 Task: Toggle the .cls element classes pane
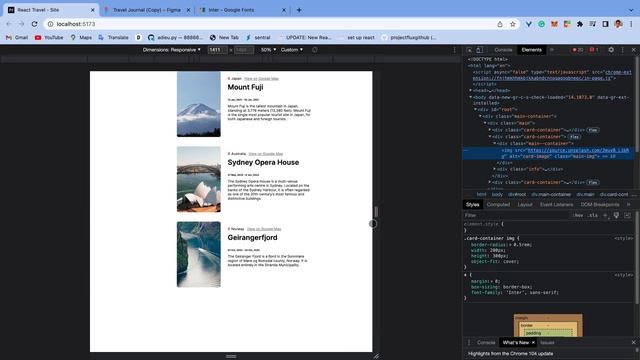coord(593,215)
